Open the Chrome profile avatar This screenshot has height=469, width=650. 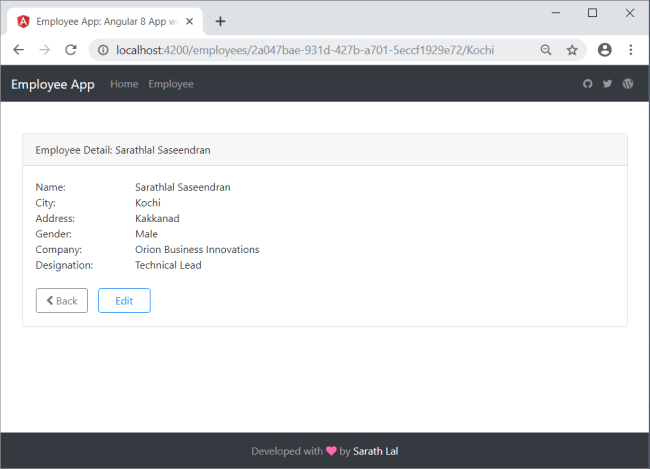click(x=604, y=50)
